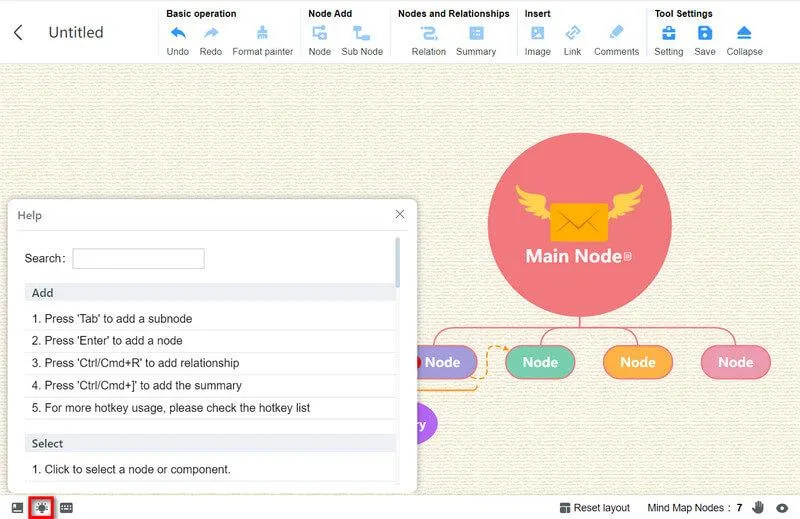Select the Format painter tool

pyautogui.click(x=262, y=41)
